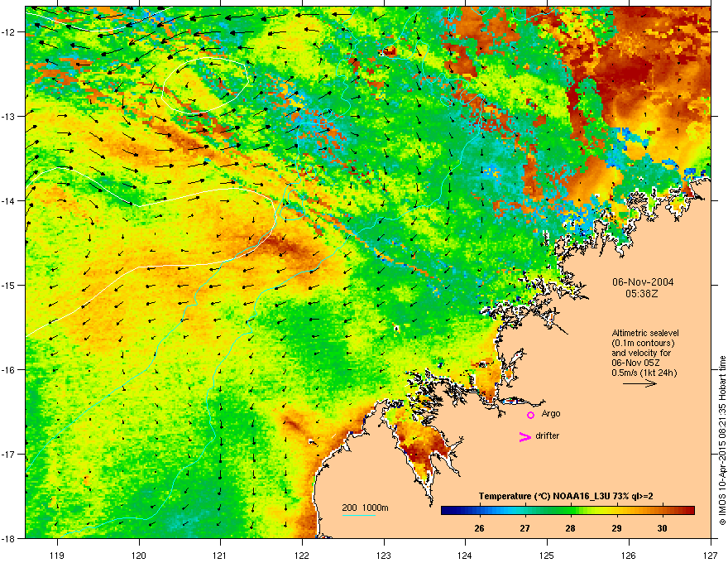728x563 pixels.
Task: Click the 122 longitude axis label
Action: point(302,555)
